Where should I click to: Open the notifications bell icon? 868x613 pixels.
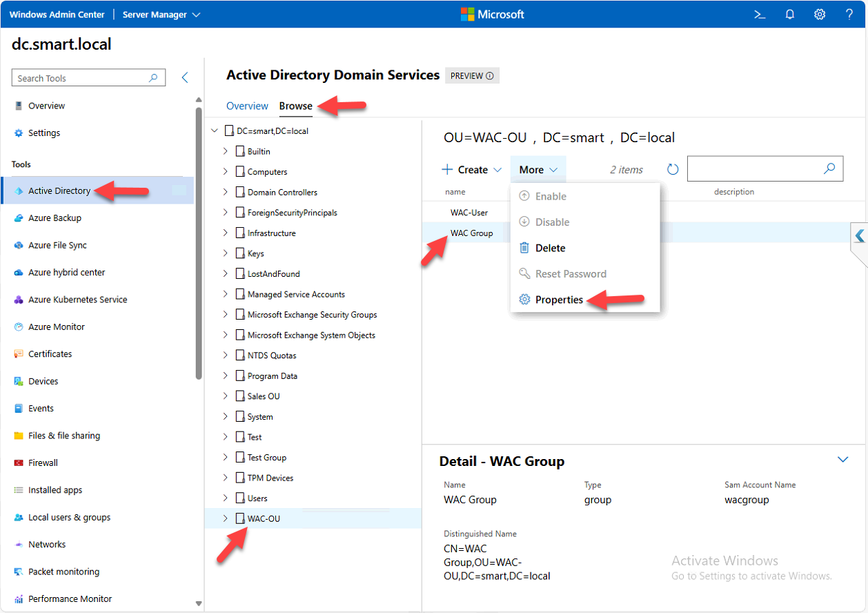(x=790, y=14)
